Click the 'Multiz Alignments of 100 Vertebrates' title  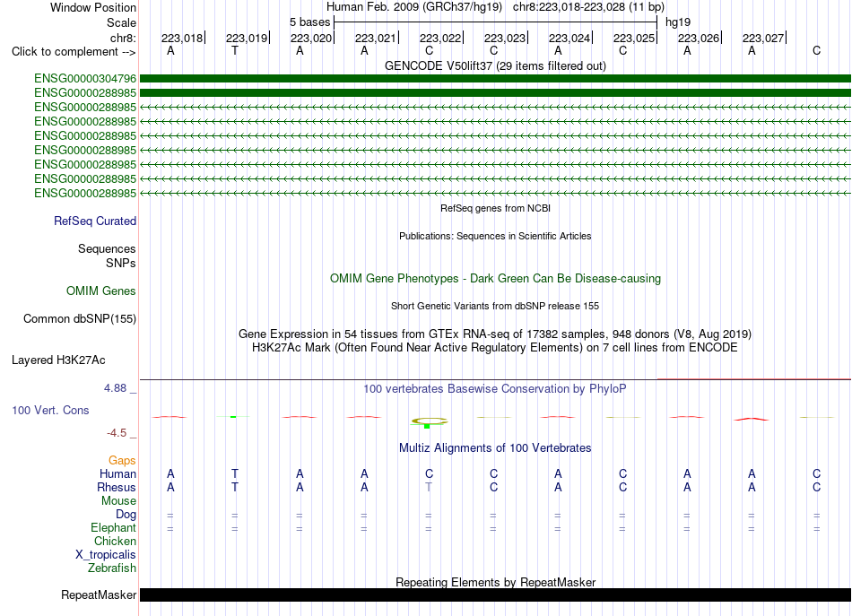coord(495,448)
